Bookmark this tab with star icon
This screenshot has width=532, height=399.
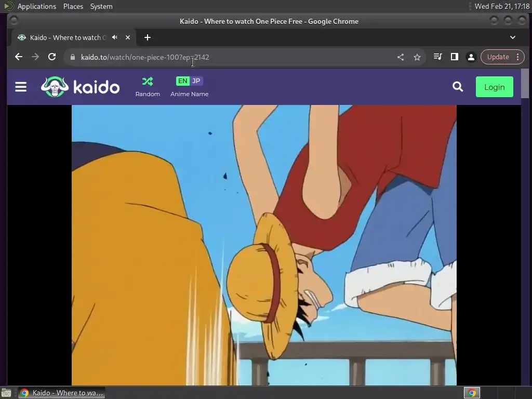tap(417, 57)
